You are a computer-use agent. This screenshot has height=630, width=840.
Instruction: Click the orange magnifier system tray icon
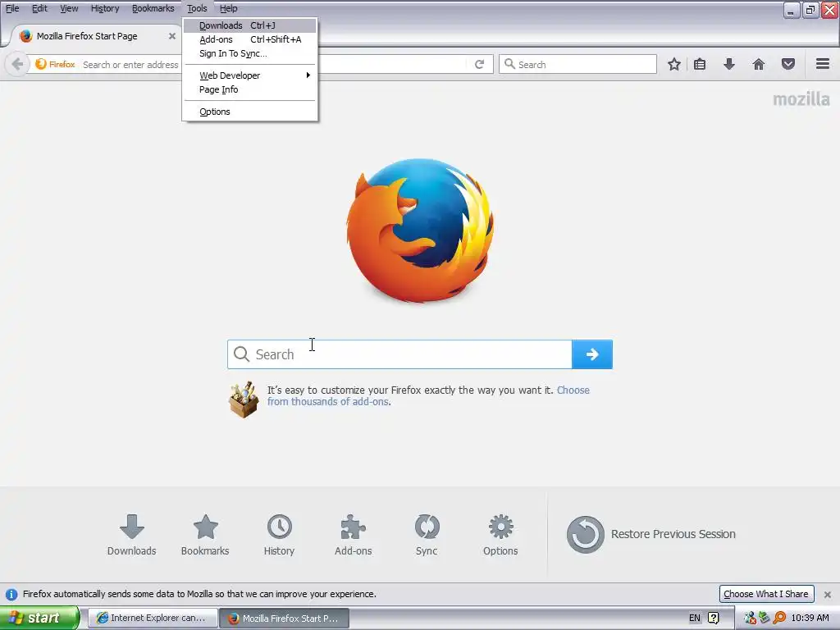pyautogui.click(x=779, y=618)
